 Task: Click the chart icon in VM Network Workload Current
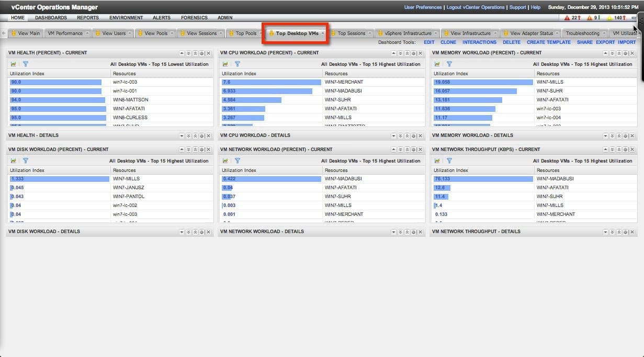point(225,161)
